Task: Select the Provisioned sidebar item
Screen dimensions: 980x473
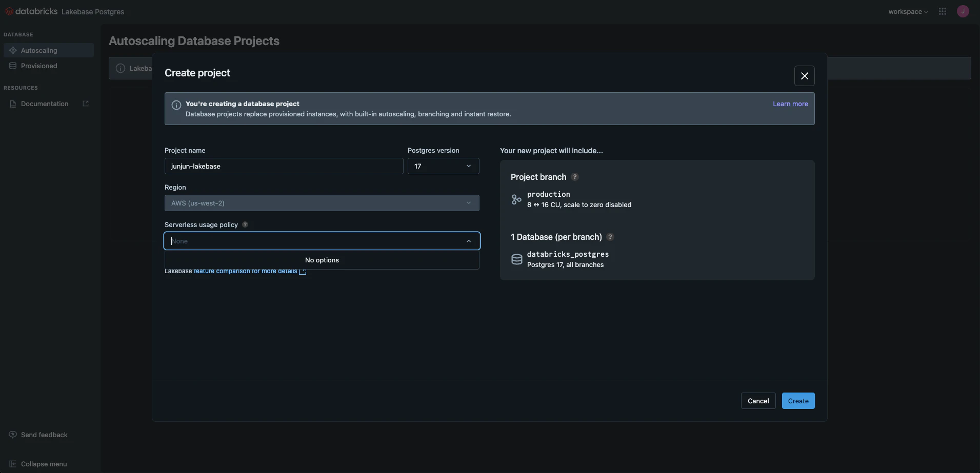Action: pyautogui.click(x=49, y=66)
